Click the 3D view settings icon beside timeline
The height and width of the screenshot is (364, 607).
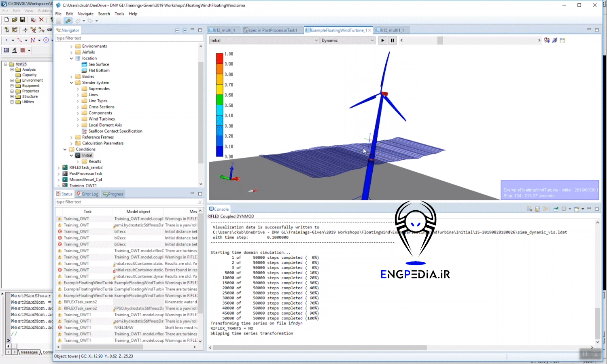pos(547,40)
